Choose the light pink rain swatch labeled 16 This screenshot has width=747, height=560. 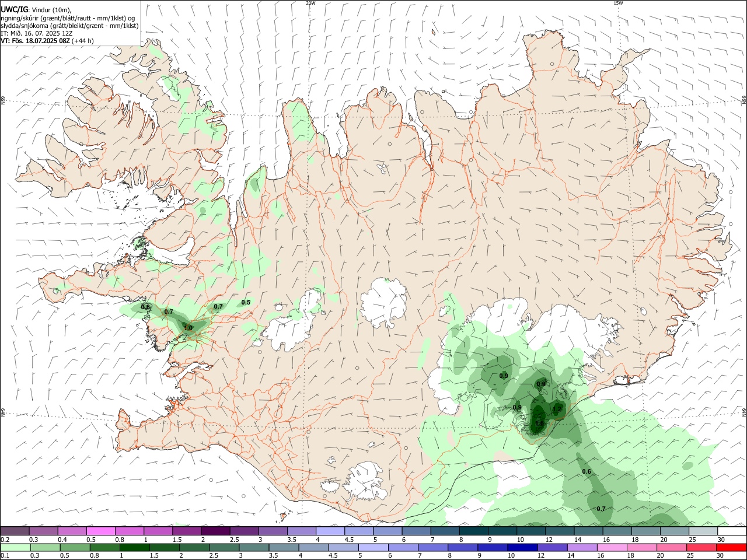point(612,547)
